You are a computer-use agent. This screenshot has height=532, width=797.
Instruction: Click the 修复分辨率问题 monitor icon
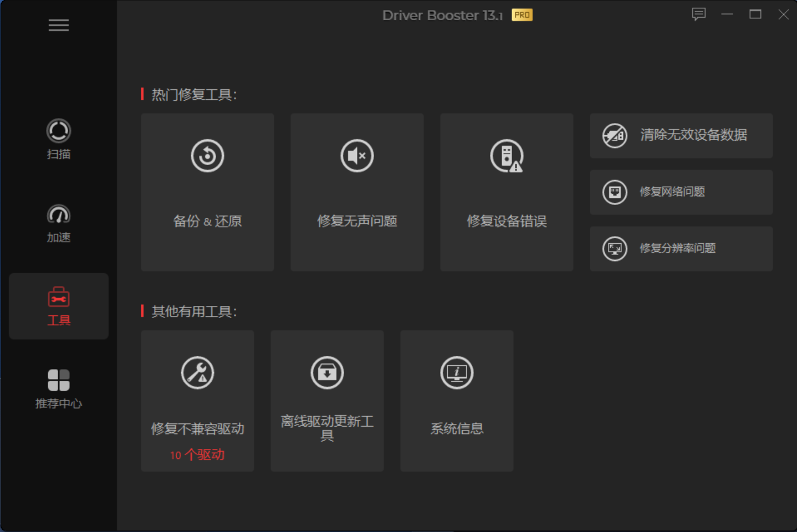point(615,249)
